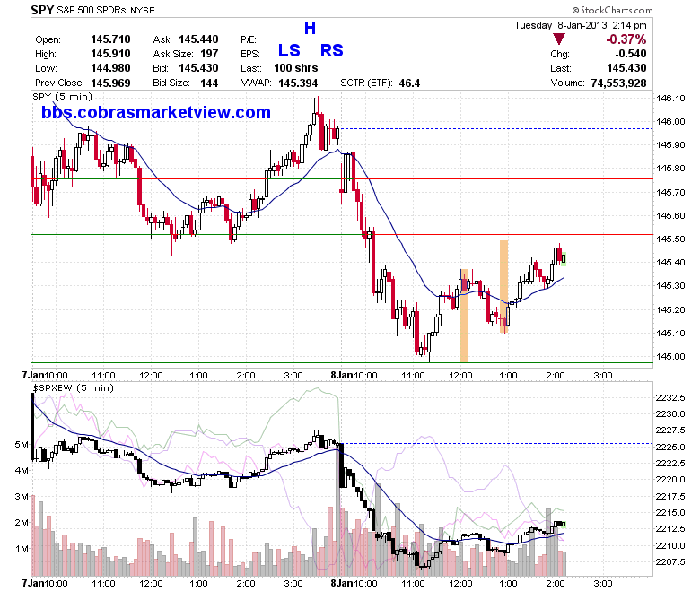Viewport: 700px width, 591px height.
Task: Click the Tuesday 8-Jan-2013 2:14 pm timestamp
Action: pyautogui.click(x=581, y=25)
